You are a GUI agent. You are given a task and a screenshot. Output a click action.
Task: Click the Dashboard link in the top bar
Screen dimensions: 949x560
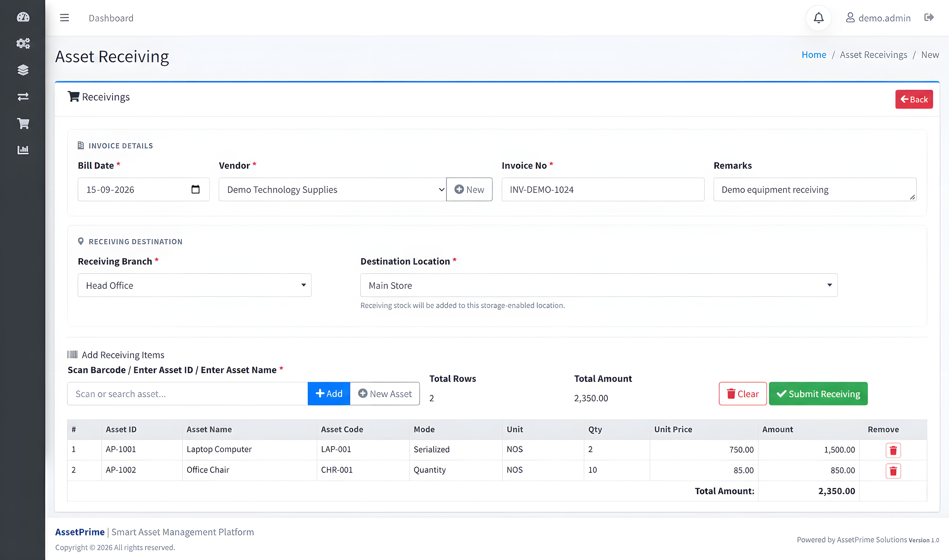[x=111, y=18]
